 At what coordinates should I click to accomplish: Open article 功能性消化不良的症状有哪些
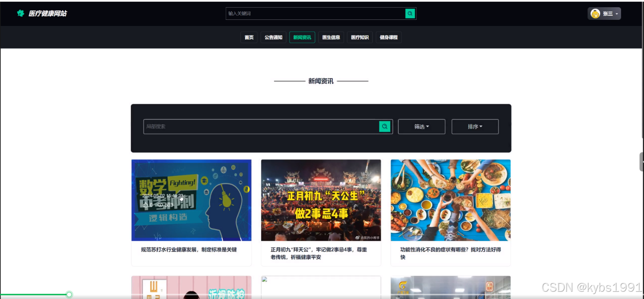(x=450, y=253)
